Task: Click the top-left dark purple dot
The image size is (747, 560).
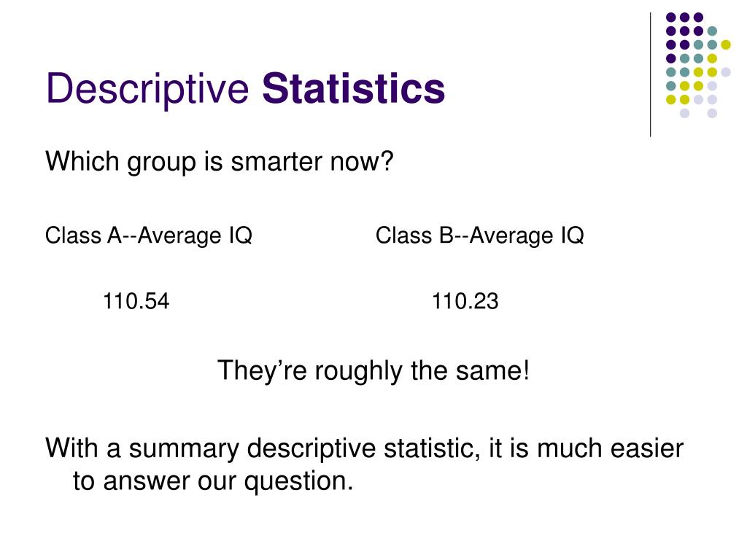Action: (x=671, y=17)
